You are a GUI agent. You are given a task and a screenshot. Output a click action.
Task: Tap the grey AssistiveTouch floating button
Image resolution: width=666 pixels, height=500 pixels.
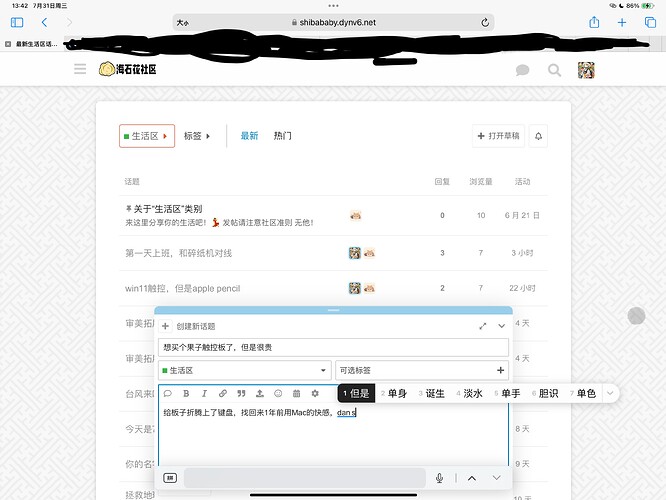[x=636, y=316]
